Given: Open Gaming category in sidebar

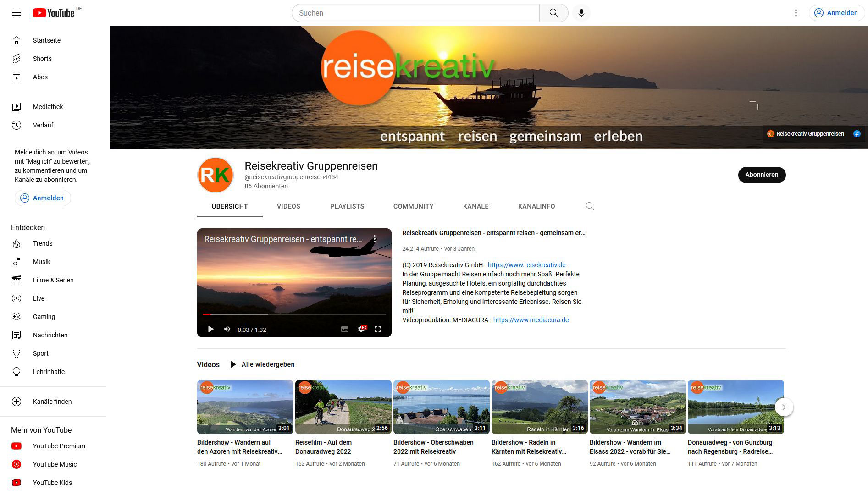Looking at the screenshot, I should click(53, 317).
